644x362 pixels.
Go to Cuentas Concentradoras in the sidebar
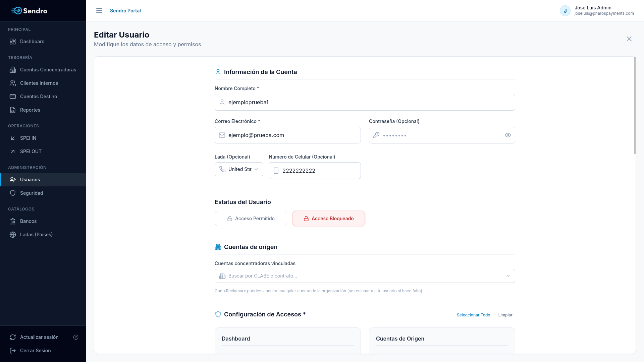pyautogui.click(x=43, y=70)
